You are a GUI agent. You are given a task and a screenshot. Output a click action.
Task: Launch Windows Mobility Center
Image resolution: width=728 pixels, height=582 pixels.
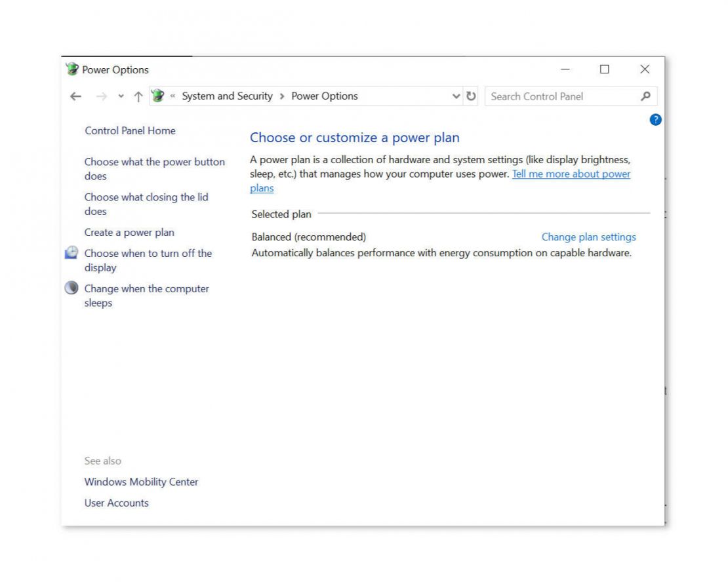coord(141,482)
